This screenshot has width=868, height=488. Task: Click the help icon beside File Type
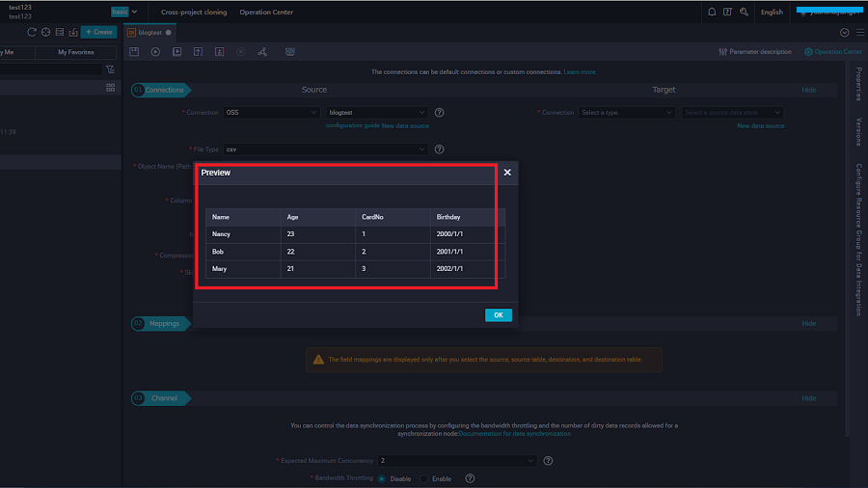click(x=439, y=149)
